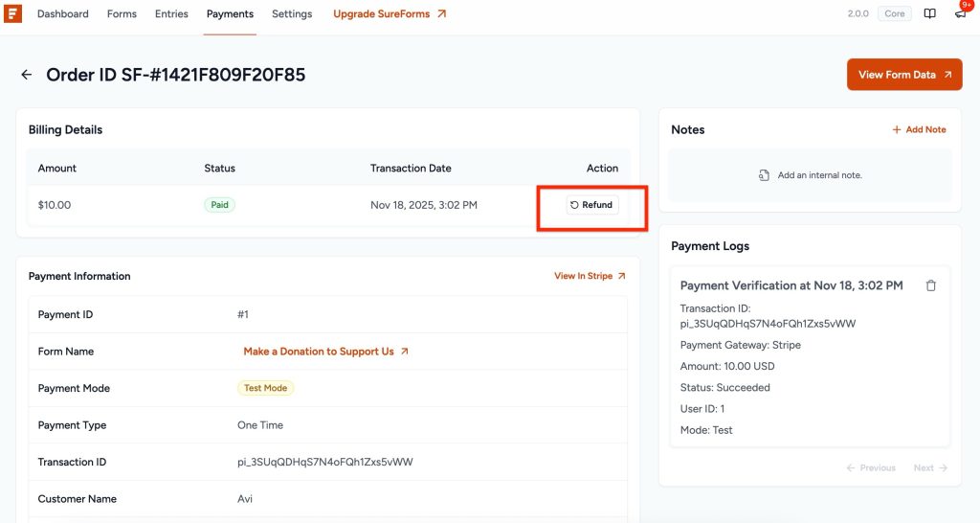Click Next in Payment Logs pagination
Image resolution: width=980 pixels, height=523 pixels.
pyautogui.click(x=929, y=468)
